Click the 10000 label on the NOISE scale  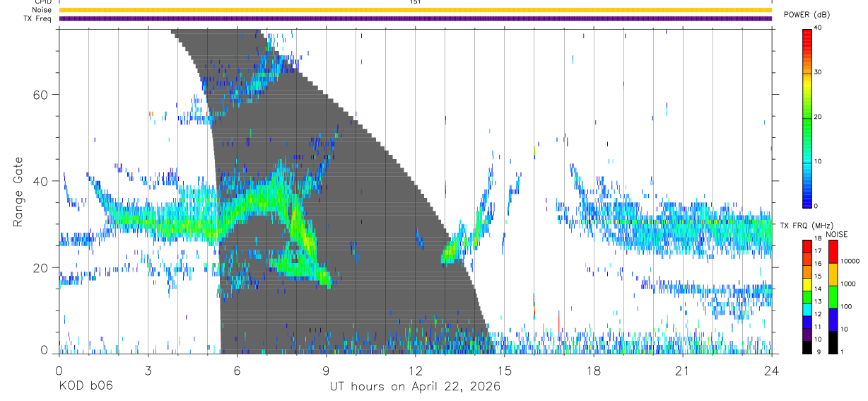[x=849, y=262]
